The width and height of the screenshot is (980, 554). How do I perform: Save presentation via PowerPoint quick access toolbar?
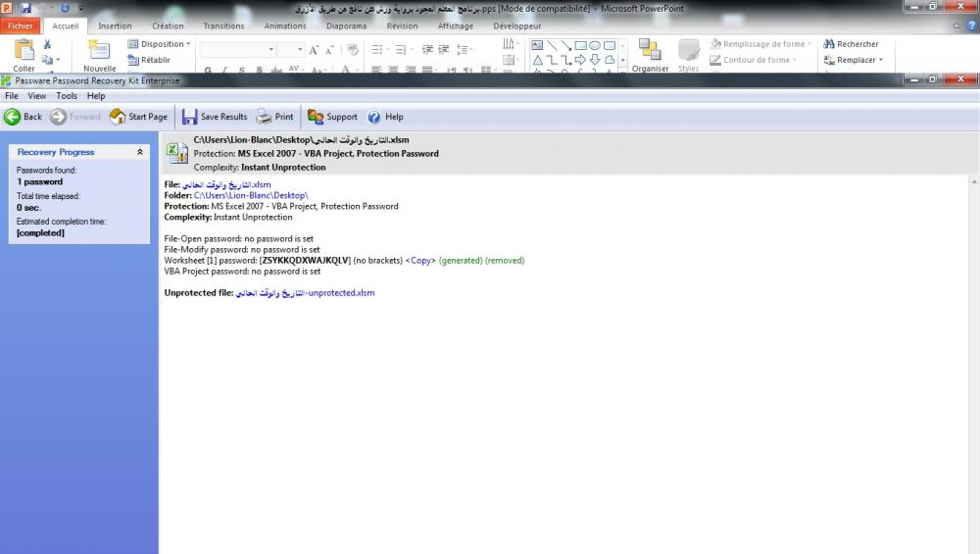25,8
